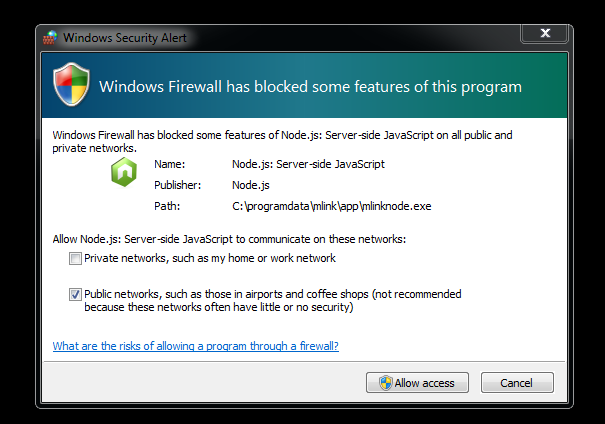Viewport: 605px width, 424px height.
Task: Click the Publisher: field label
Action: click(177, 185)
